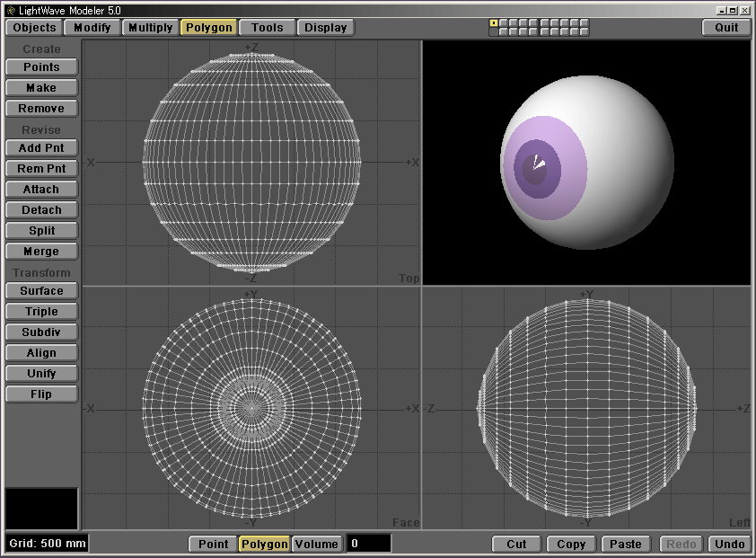Click the Triple polygons button
Image resolution: width=756 pixels, height=558 pixels.
pyautogui.click(x=41, y=312)
